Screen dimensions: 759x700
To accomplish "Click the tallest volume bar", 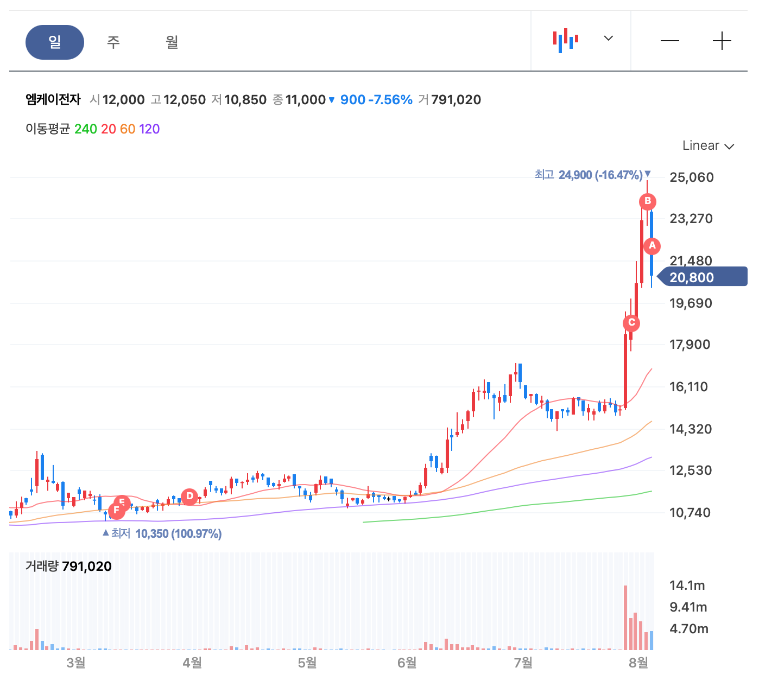I will click(x=625, y=618).
